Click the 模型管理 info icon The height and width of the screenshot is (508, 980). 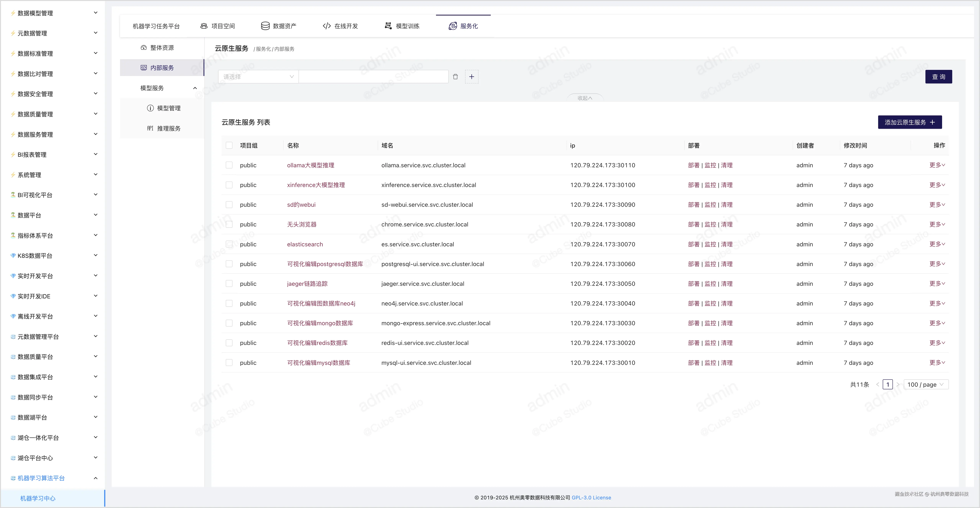tap(150, 108)
